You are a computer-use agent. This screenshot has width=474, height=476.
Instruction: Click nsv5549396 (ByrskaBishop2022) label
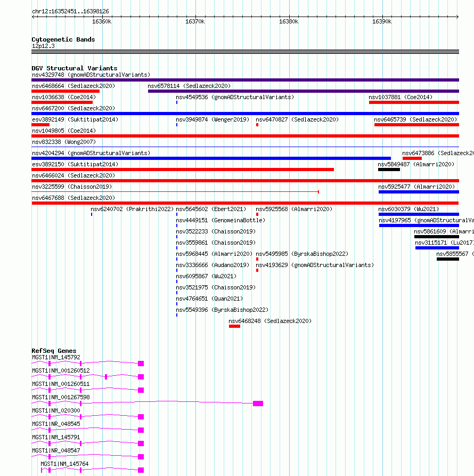tap(222, 310)
